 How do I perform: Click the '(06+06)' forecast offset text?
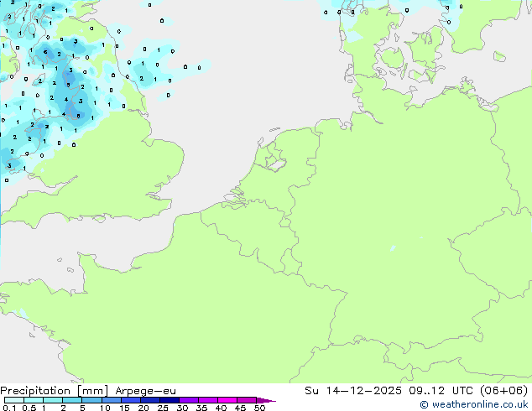click(504, 391)
